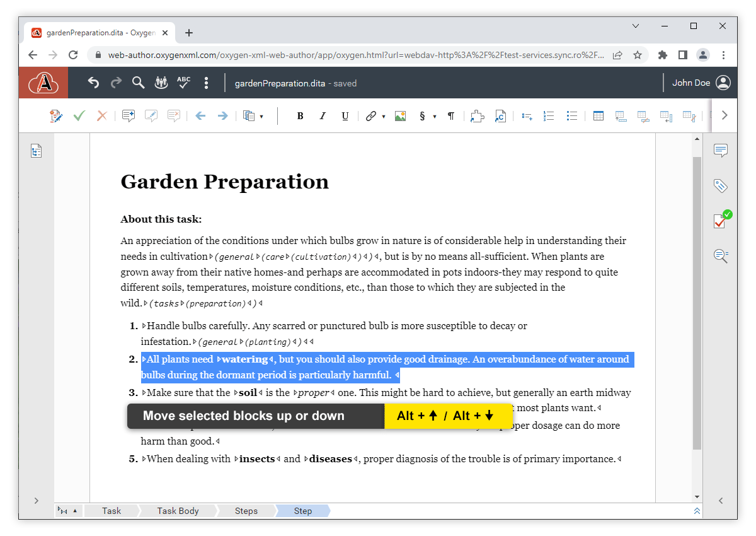
Task: Click the Undo arrow in header
Action: (93, 83)
